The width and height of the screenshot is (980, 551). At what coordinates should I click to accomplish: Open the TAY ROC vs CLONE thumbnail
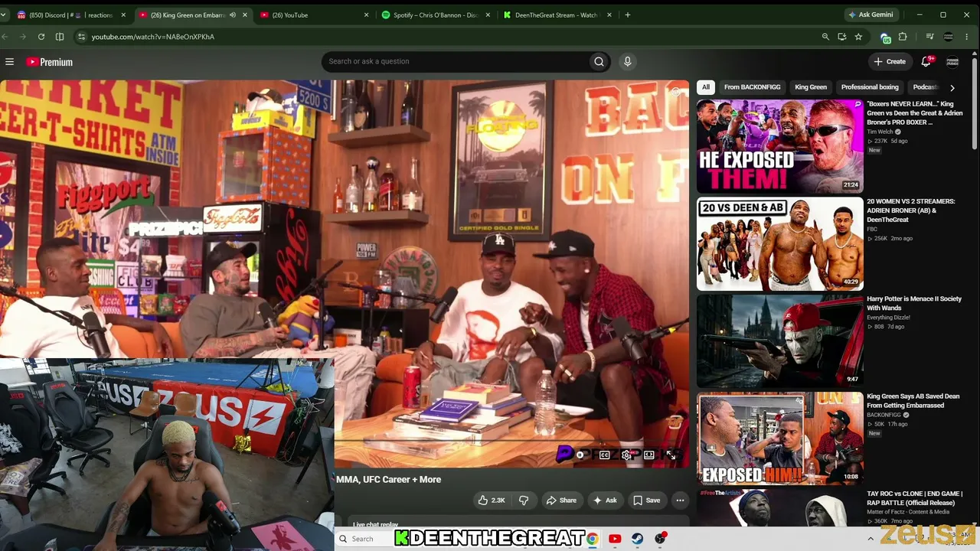pos(780,508)
